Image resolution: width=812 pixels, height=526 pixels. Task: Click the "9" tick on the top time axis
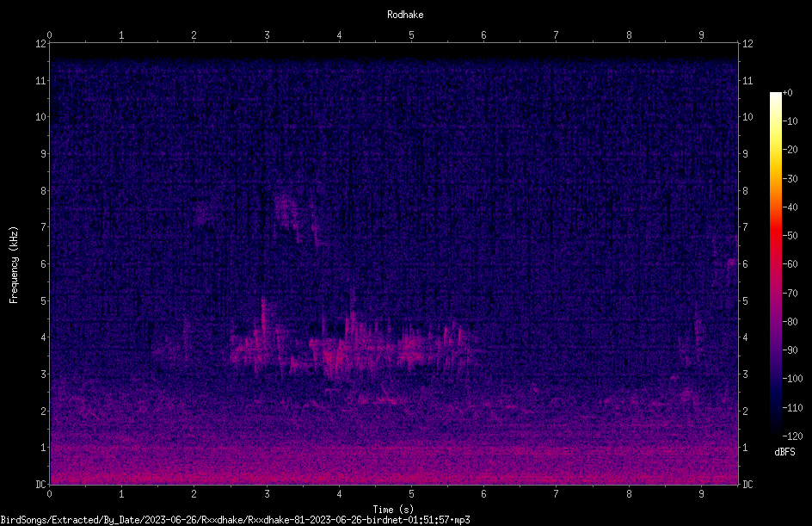701,35
